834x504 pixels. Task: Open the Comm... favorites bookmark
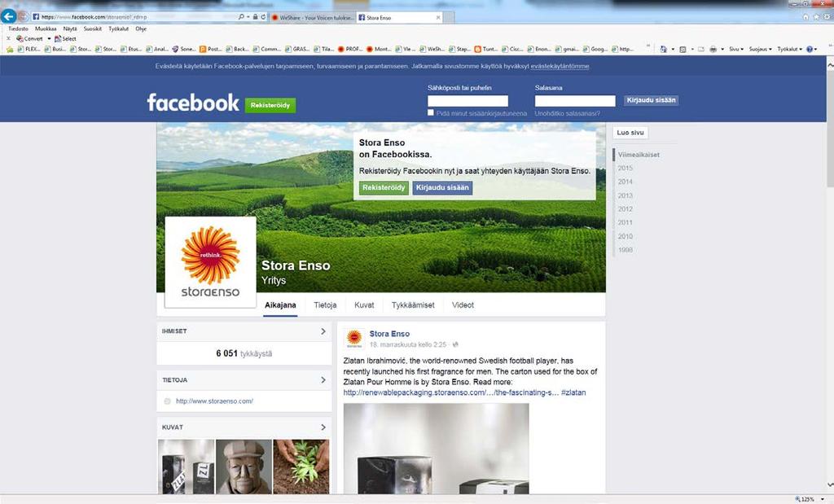(267, 50)
